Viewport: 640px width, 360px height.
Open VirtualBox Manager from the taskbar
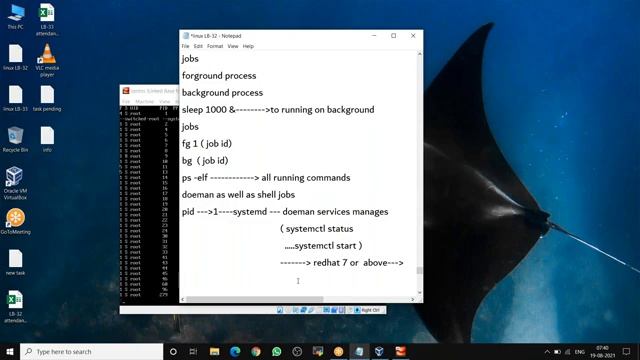[380, 351]
